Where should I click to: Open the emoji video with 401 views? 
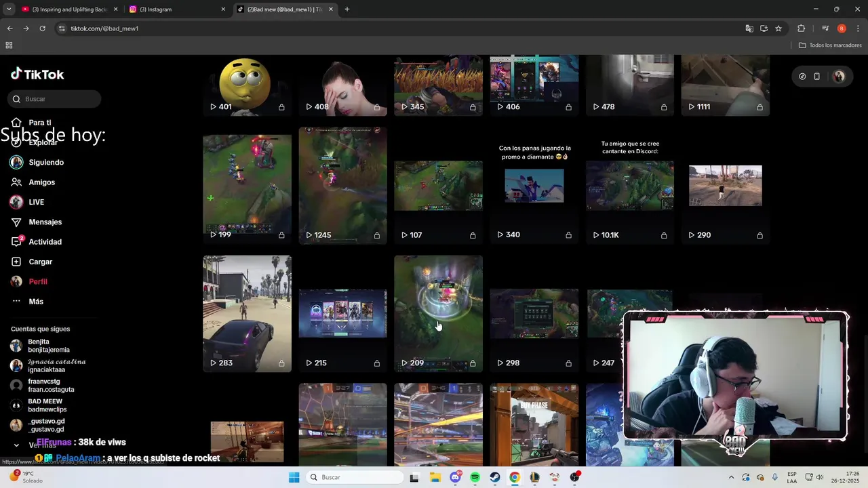coord(247,85)
